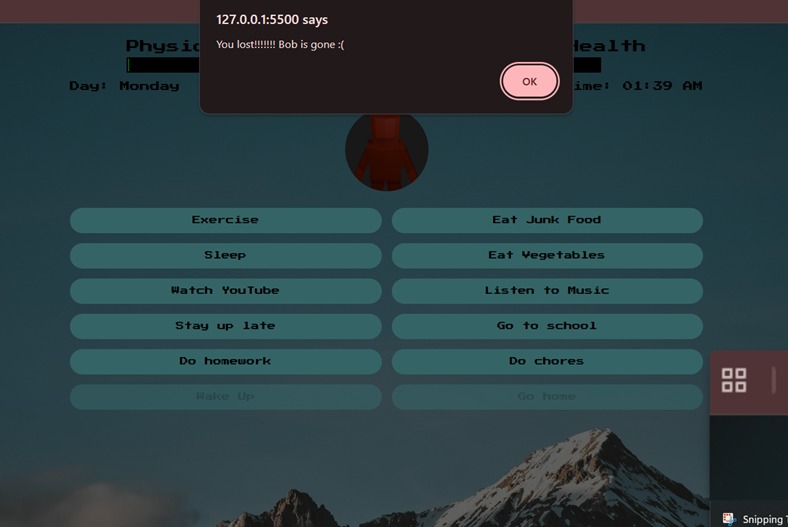Click the four-squares grid icon
The image size is (788, 527).
pyautogui.click(x=734, y=380)
